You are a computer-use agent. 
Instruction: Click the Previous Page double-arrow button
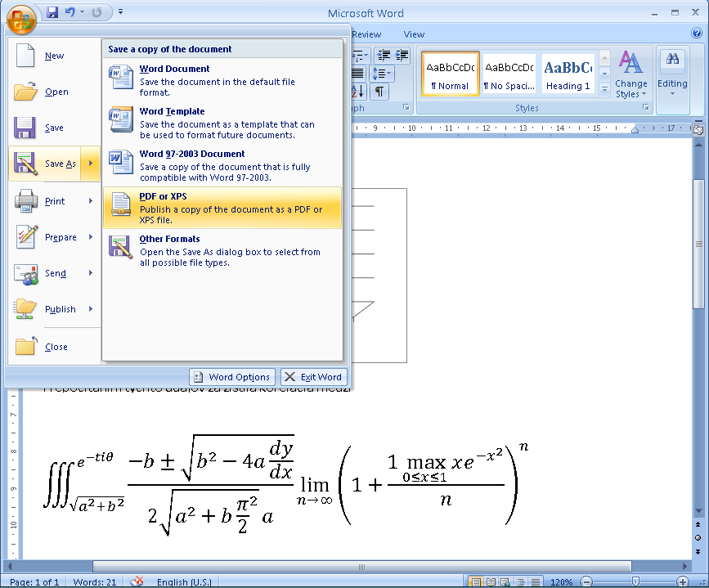pos(698,525)
